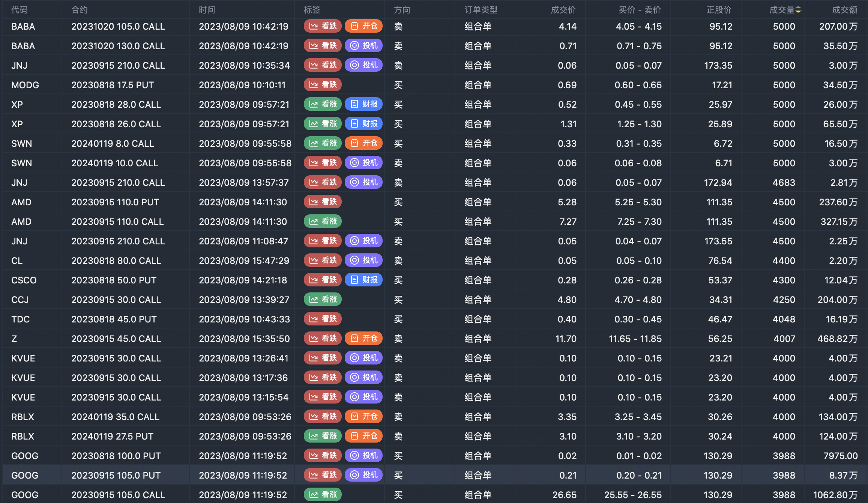Click the 订单类型 column header
The height and width of the screenshot is (503, 868).
pyautogui.click(x=481, y=10)
